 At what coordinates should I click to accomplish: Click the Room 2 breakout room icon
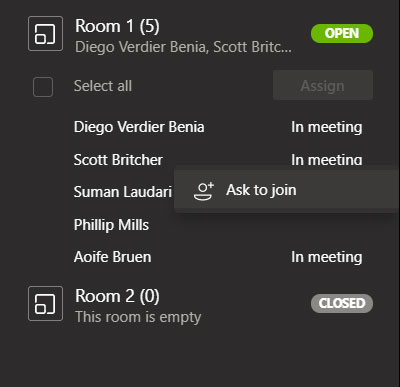(45, 304)
